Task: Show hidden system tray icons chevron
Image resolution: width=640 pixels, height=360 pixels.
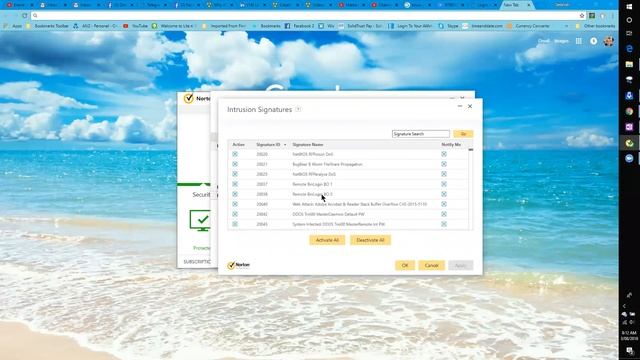Action: (x=624, y=306)
